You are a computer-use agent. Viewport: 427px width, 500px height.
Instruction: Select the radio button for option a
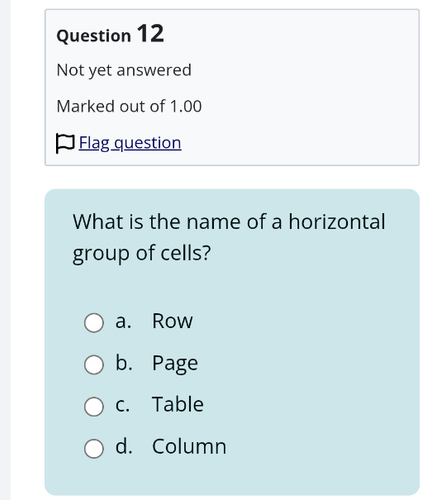click(94, 323)
